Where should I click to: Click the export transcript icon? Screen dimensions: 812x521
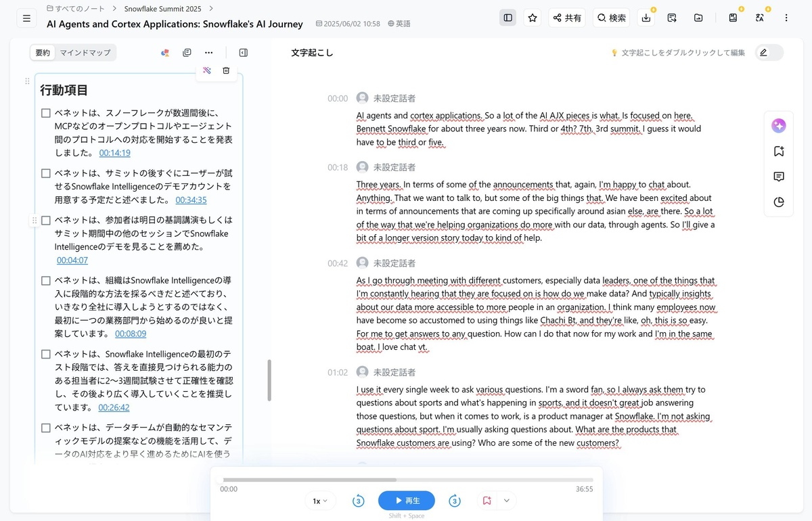[672, 18]
